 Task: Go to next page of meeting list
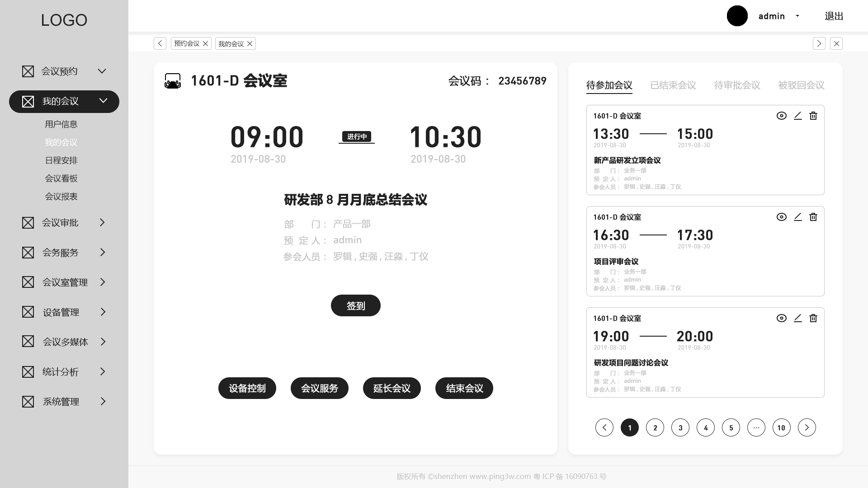point(807,427)
